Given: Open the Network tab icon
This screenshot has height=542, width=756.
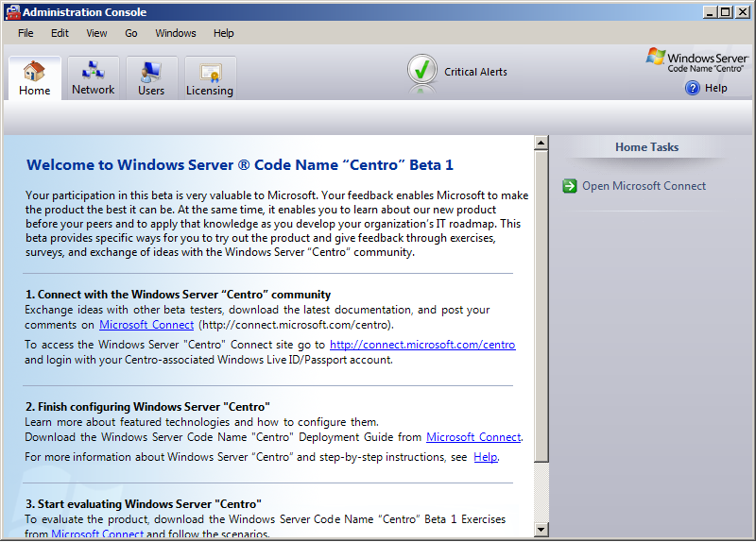Looking at the screenshot, I should point(93,70).
